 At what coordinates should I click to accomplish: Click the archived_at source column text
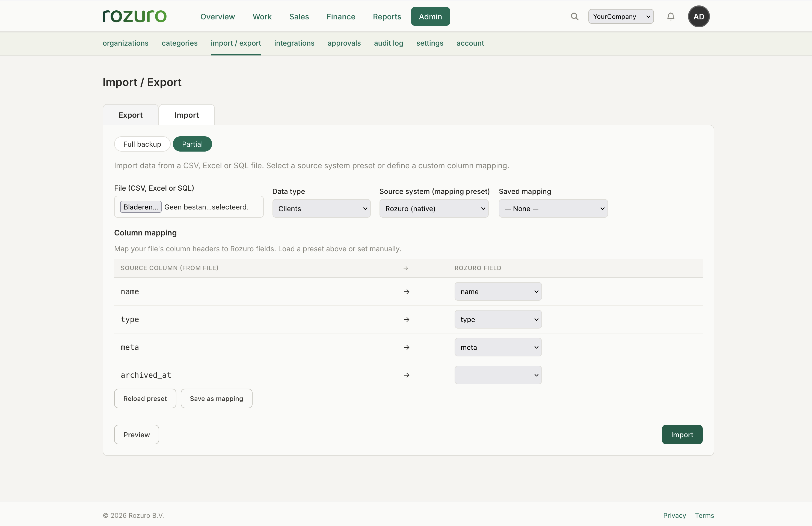pyautogui.click(x=146, y=375)
